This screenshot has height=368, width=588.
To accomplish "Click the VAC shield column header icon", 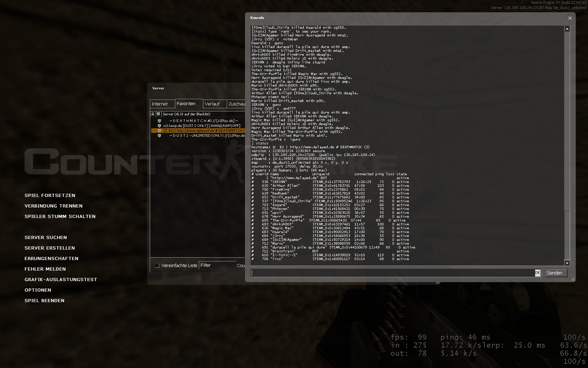I will click(158, 114).
